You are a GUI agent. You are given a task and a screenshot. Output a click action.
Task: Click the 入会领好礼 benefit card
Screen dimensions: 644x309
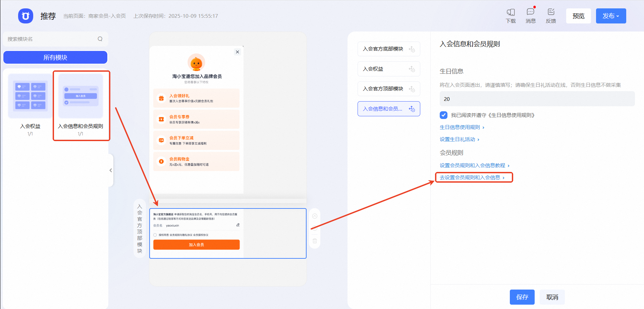[196, 98]
